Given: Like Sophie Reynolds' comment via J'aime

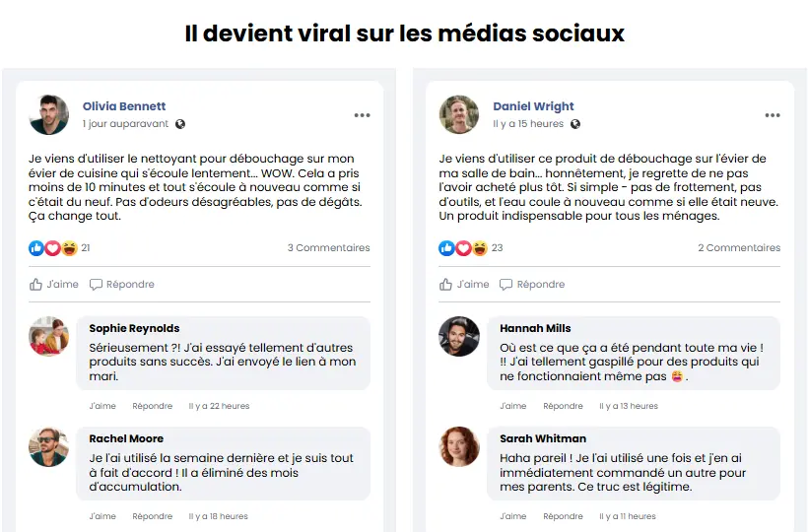Looking at the screenshot, I should click(x=102, y=406).
